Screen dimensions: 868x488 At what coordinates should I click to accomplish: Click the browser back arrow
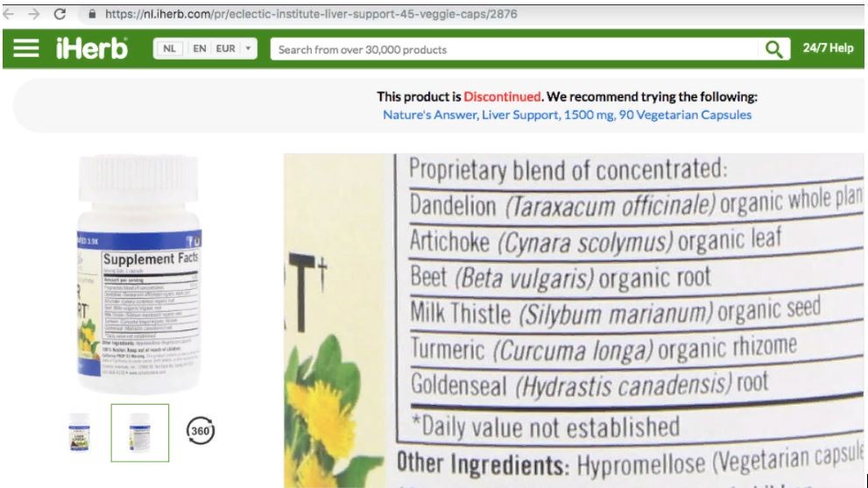pos(9,14)
